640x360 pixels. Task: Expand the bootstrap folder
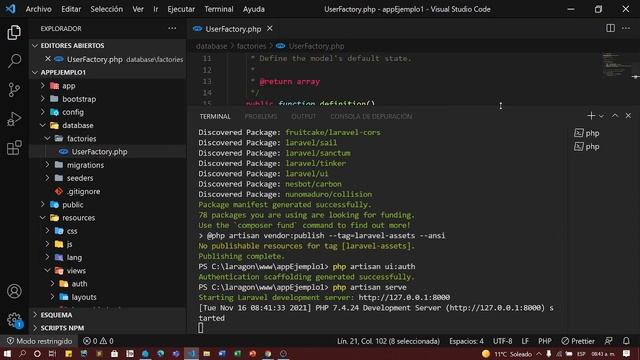[108, 99]
